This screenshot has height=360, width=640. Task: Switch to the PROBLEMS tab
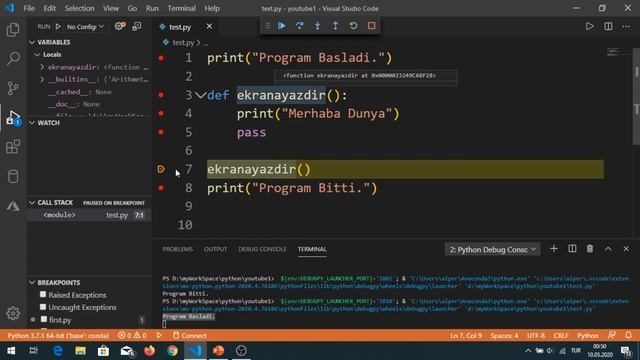178,249
